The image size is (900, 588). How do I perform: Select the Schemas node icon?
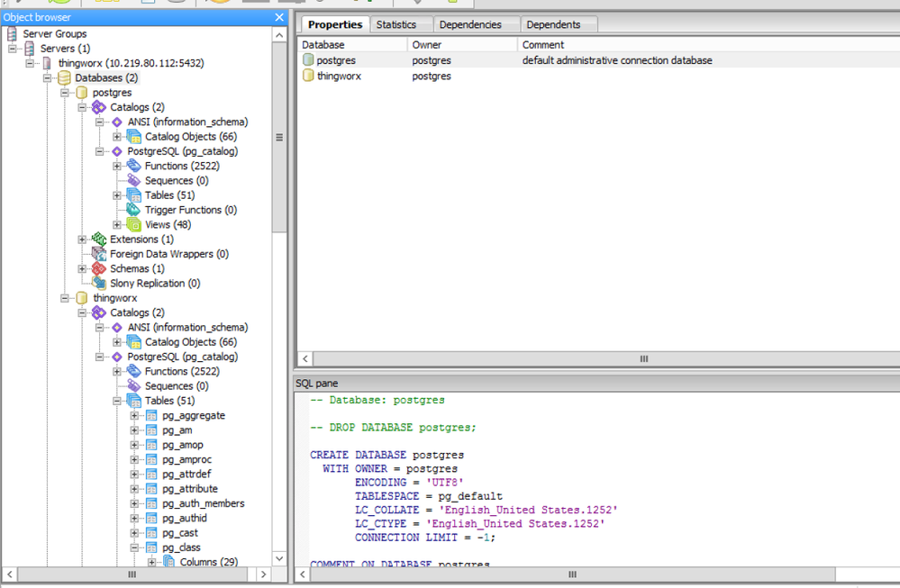(97, 268)
